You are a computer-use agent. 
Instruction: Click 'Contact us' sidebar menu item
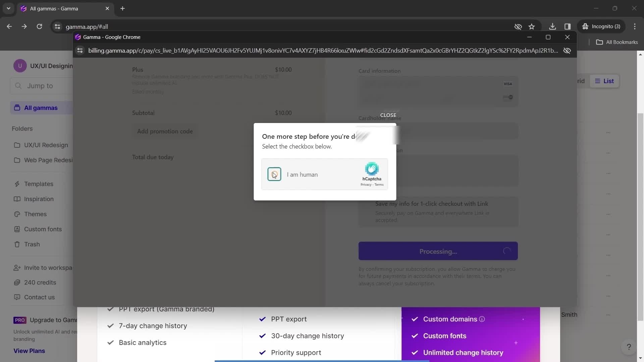pos(40,297)
